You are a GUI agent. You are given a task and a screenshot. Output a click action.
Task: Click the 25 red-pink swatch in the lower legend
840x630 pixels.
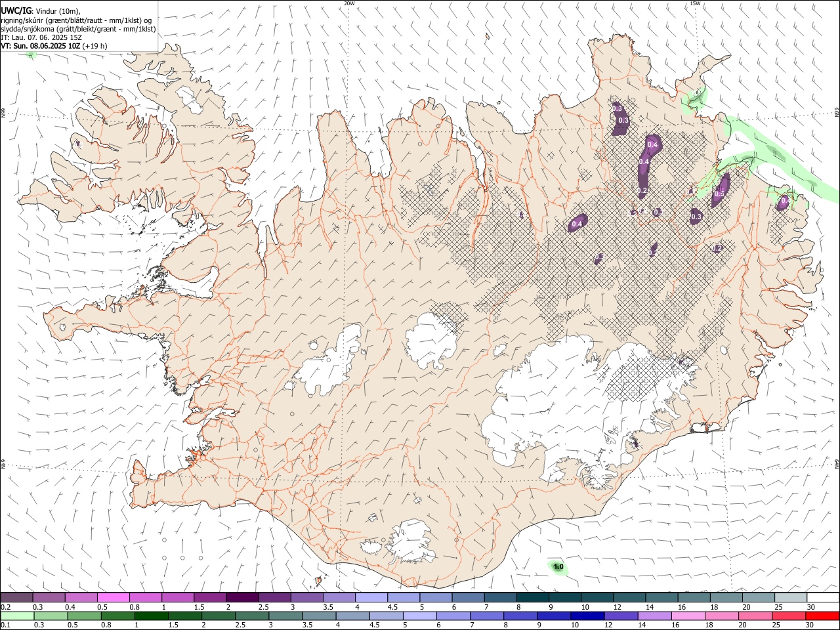pyautogui.click(x=788, y=616)
